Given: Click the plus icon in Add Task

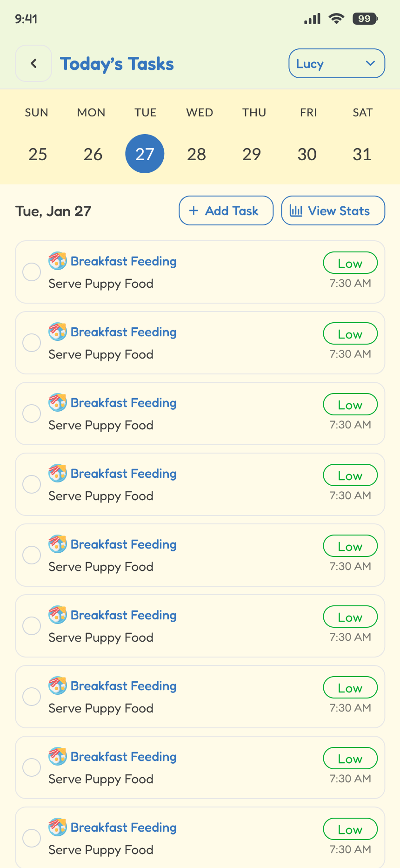Looking at the screenshot, I should 194,210.
